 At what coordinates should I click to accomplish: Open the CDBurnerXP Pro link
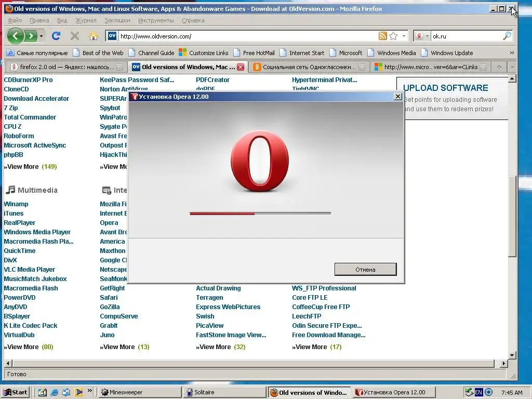coord(28,79)
